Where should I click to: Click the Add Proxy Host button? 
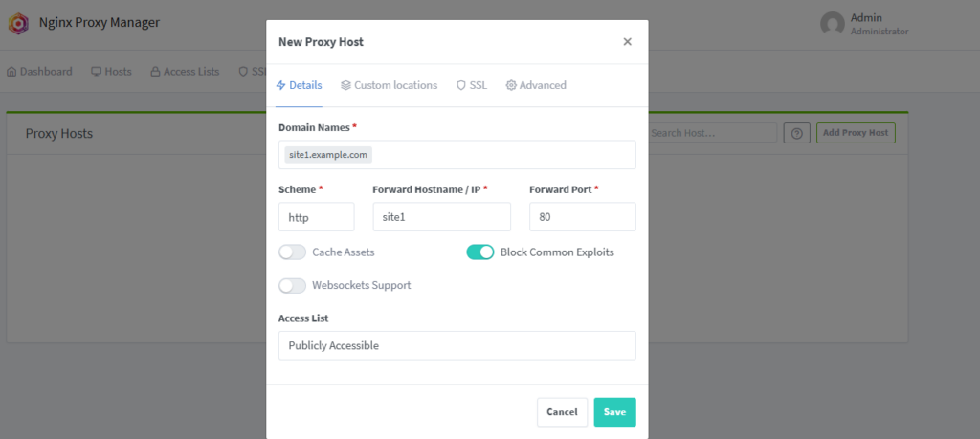click(x=856, y=133)
